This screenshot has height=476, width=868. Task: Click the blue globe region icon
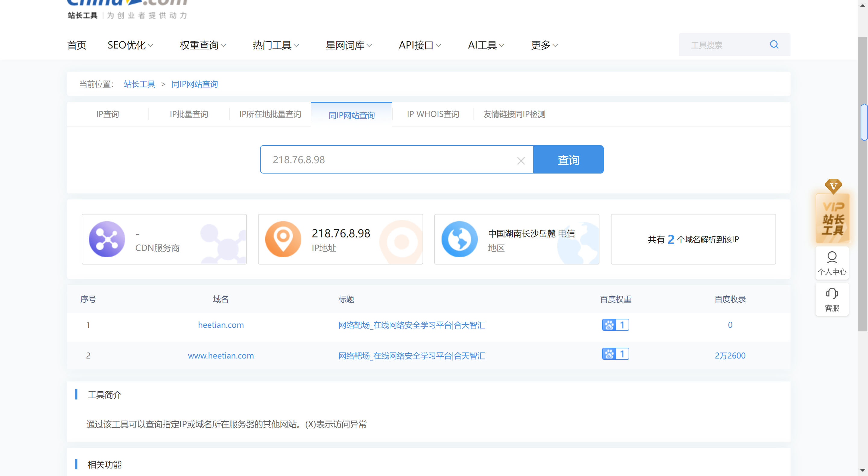point(459,239)
